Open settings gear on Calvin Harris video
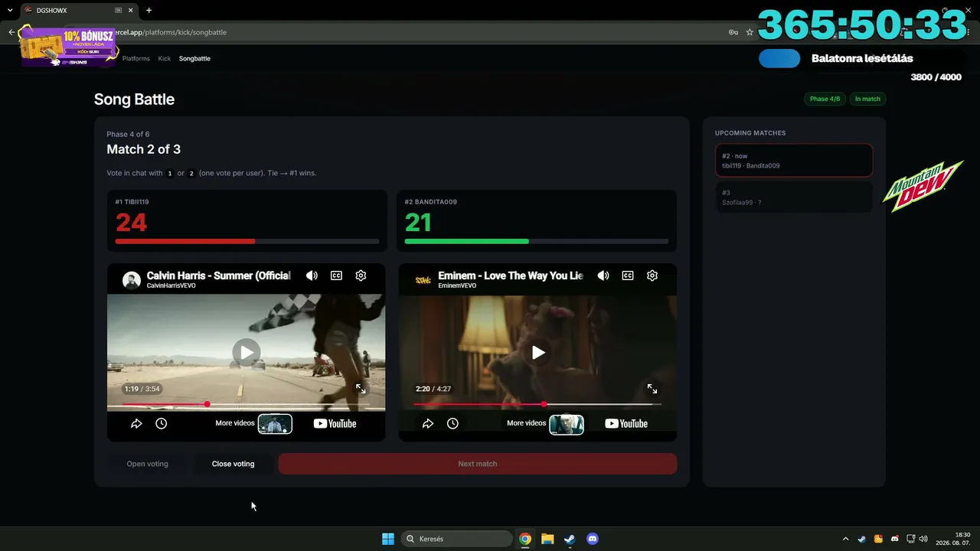Screen dimensions: 980x551 [x=361, y=275]
